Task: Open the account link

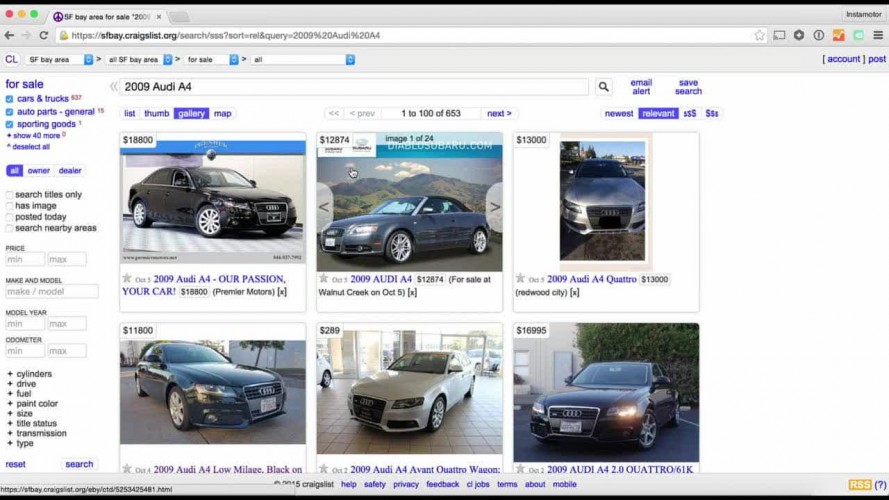Action: (x=844, y=59)
